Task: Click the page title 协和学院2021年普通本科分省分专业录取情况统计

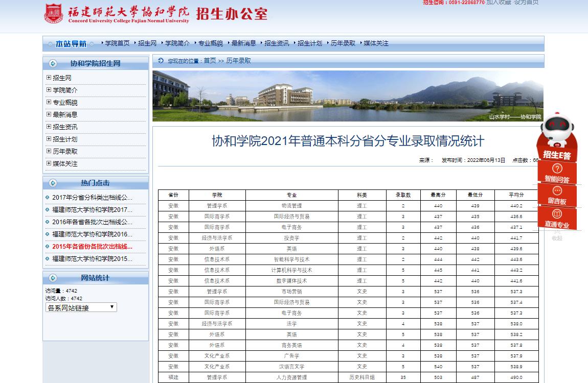Action: tap(348, 141)
